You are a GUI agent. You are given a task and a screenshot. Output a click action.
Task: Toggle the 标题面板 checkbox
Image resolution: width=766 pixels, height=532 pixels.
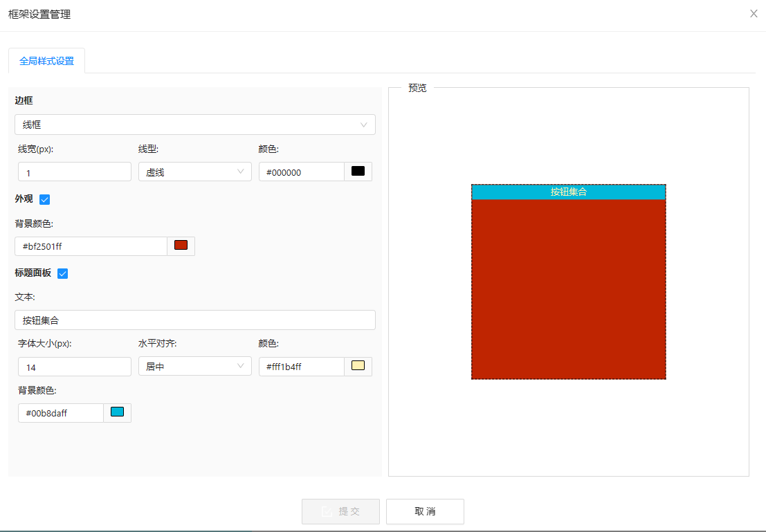[x=62, y=273]
